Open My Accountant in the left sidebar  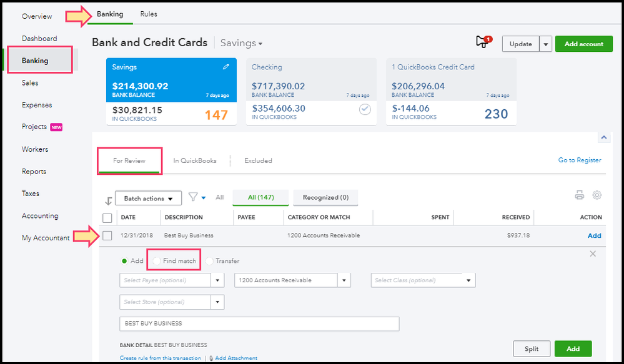tap(46, 238)
